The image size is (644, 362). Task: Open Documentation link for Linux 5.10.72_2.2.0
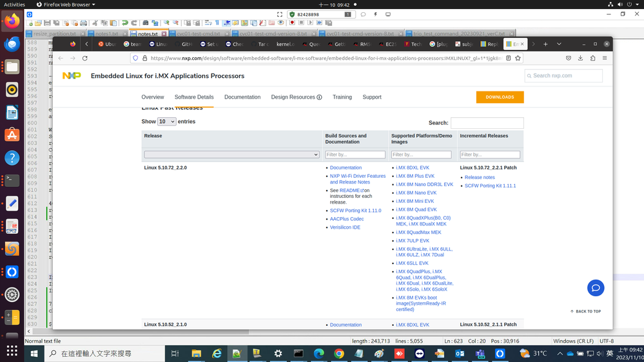(346, 168)
